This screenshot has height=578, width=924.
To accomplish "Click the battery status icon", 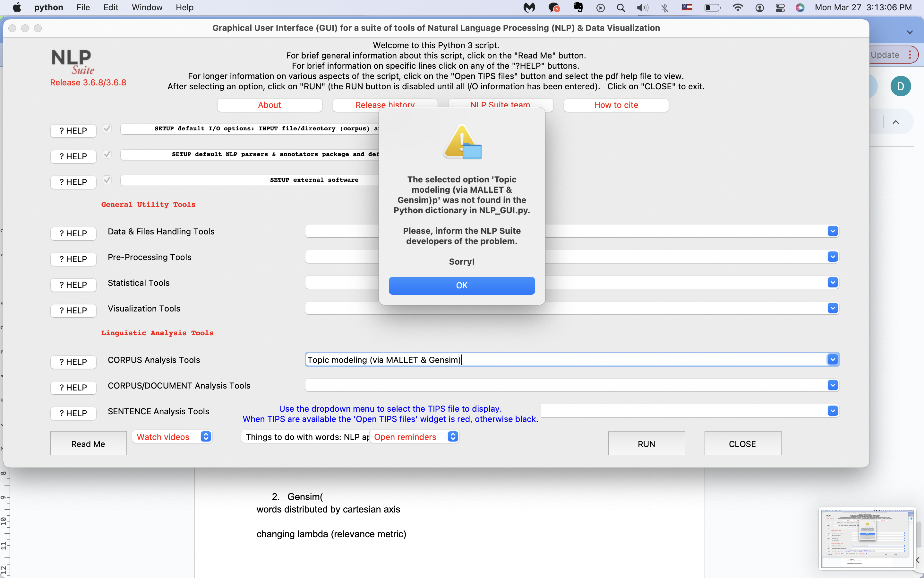I will point(713,8).
